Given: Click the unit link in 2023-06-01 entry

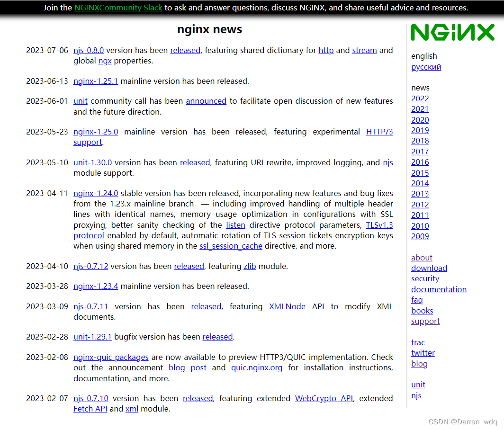Looking at the screenshot, I should (x=81, y=101).
